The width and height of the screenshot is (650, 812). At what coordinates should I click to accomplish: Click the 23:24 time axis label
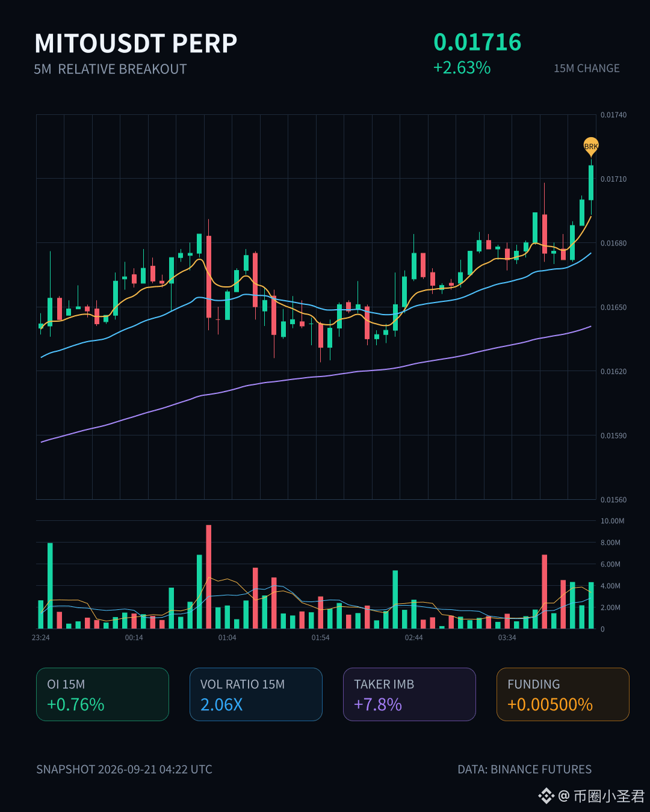tap(41, 638)
